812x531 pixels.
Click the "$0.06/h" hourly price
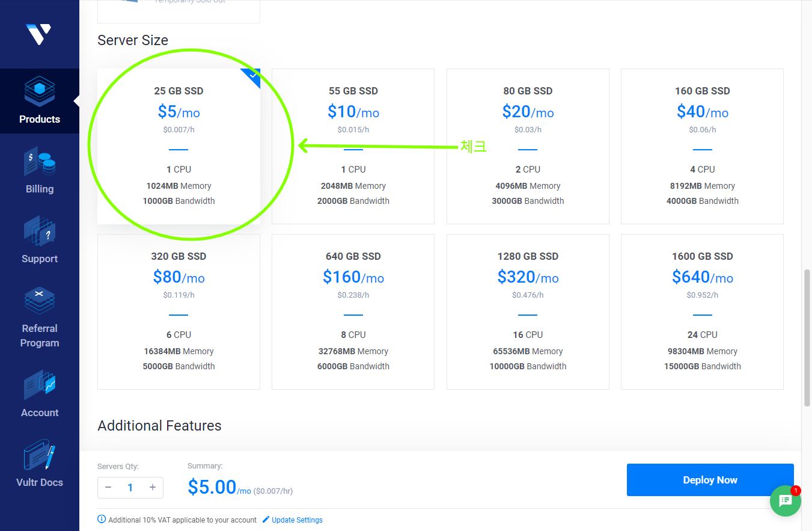702,129
